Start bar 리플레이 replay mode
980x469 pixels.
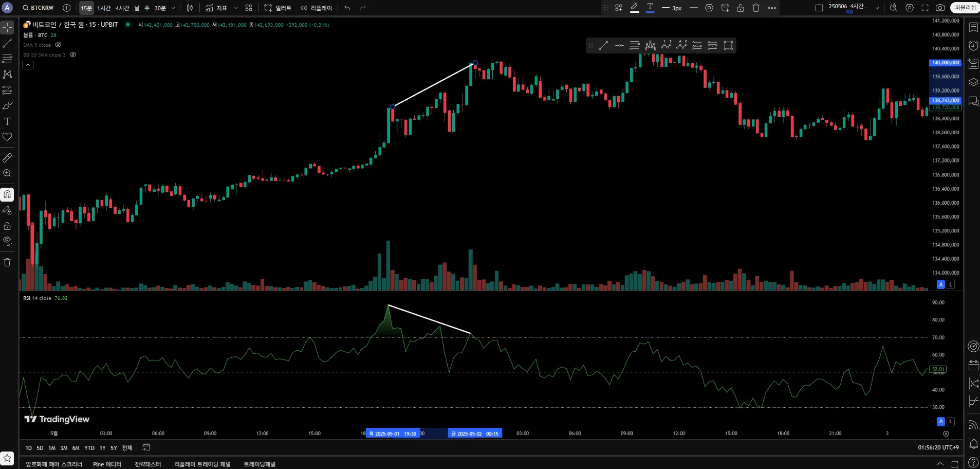[316, 8]
